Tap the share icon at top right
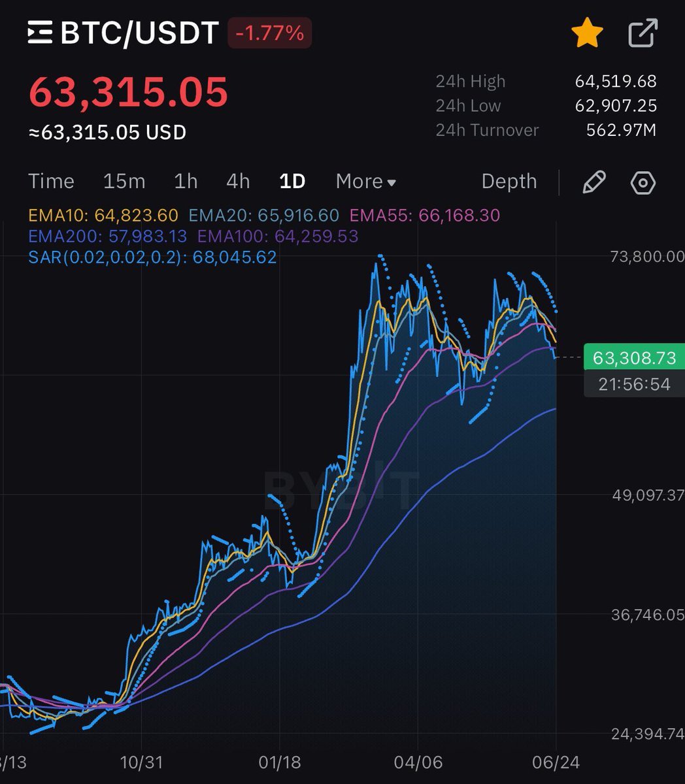The width and height of the screenshot is (685, 784). (643, 33)
